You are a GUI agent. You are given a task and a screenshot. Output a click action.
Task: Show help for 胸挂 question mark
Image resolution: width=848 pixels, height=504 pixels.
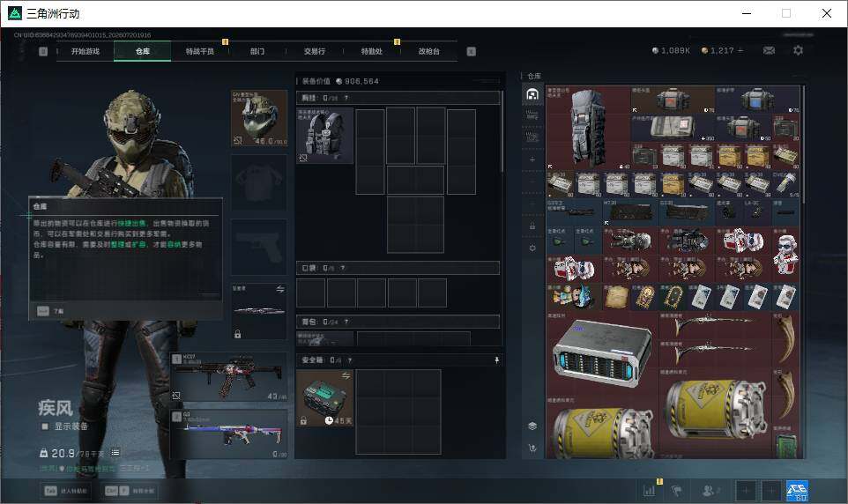click(346, 98)
